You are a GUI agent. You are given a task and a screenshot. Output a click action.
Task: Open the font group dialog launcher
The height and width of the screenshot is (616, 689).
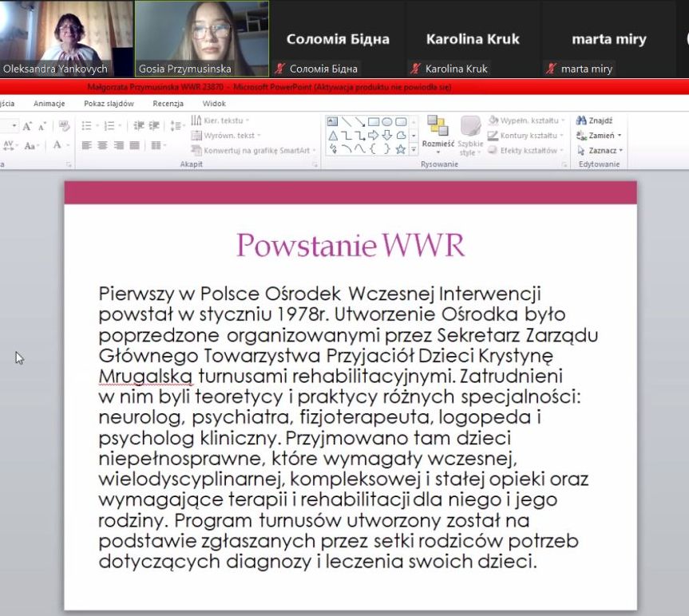coord(69,164)
